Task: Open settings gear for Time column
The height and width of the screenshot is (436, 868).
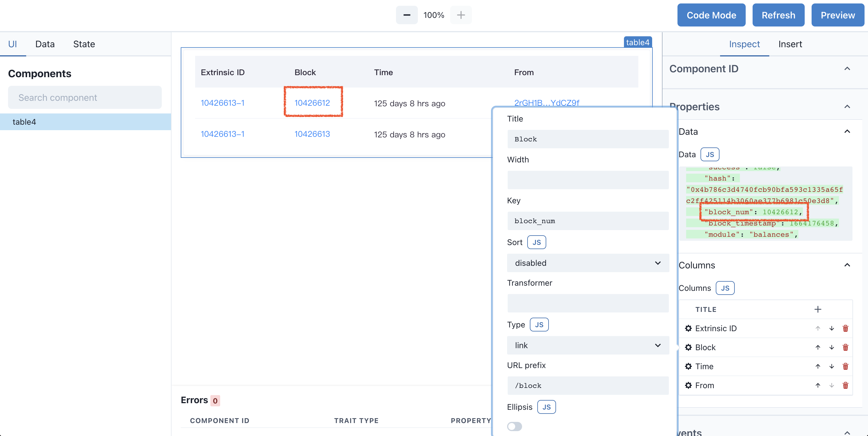Action: [x=688, y=366]
